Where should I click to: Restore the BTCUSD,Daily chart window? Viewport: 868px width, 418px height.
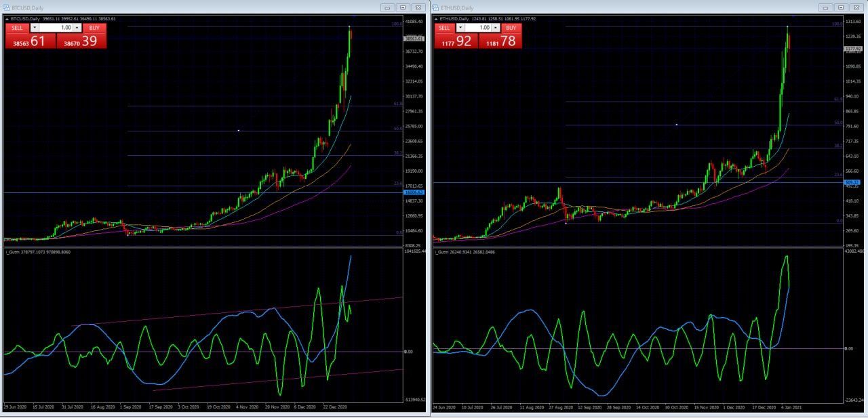403,7
